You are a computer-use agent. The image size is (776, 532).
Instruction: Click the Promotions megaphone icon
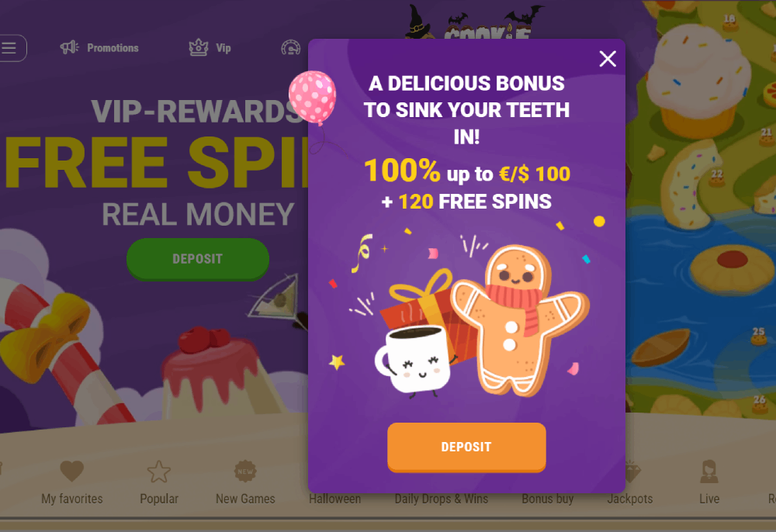click(69, 47)
